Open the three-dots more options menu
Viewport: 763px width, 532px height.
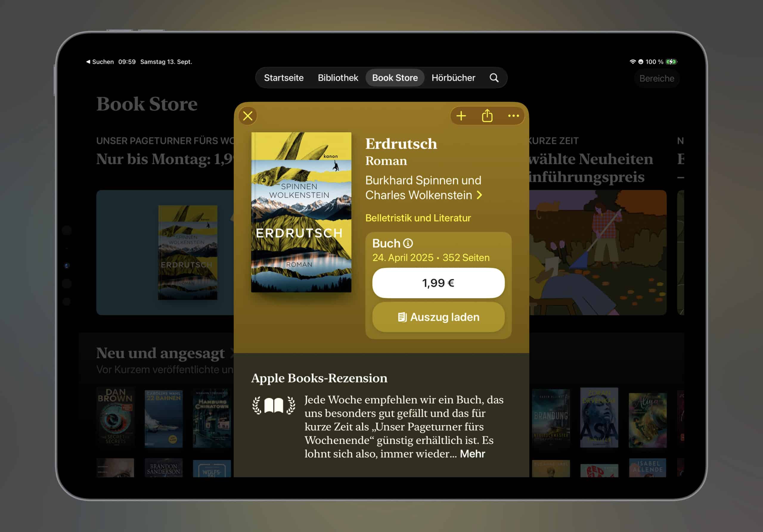pyautogui.click(x=514, y=116)
